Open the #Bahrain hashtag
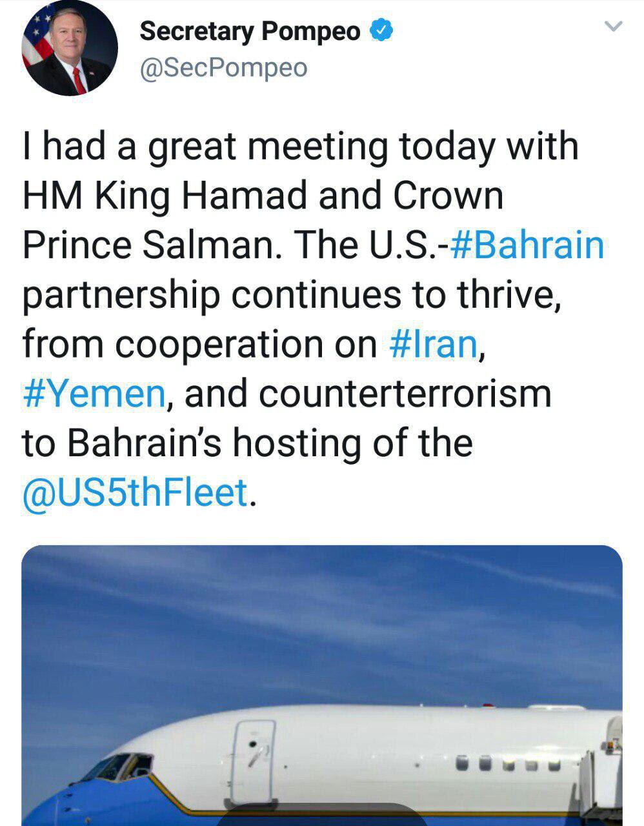 click(529, 245)
